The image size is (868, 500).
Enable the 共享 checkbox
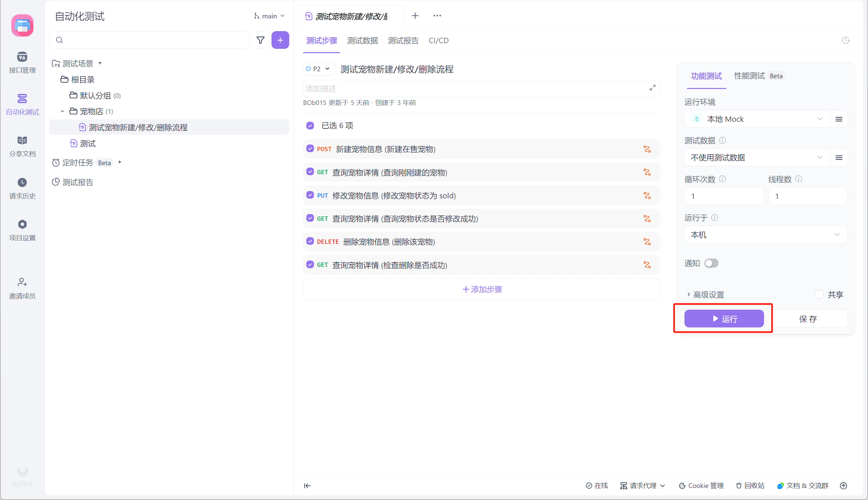(x=819, y=294)
